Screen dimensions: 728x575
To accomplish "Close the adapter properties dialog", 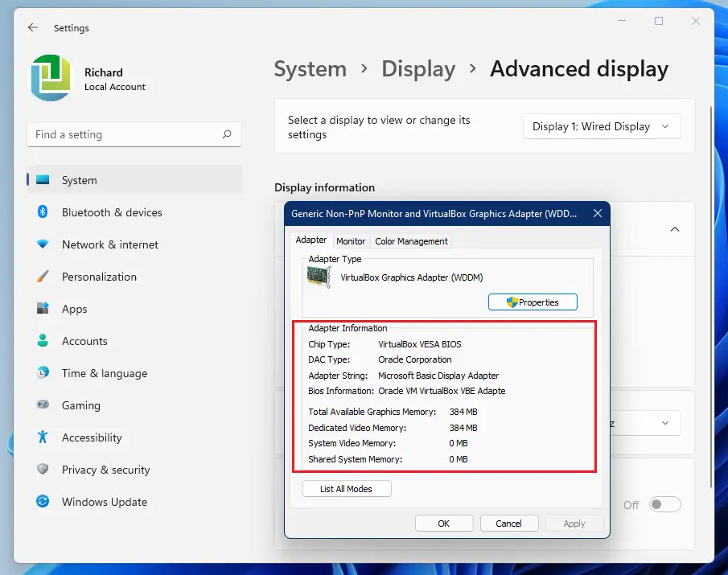I will pos(598,213).
